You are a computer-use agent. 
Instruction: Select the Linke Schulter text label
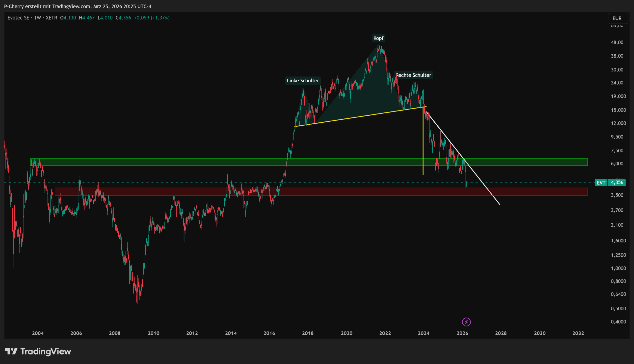[x=303, y=81]
